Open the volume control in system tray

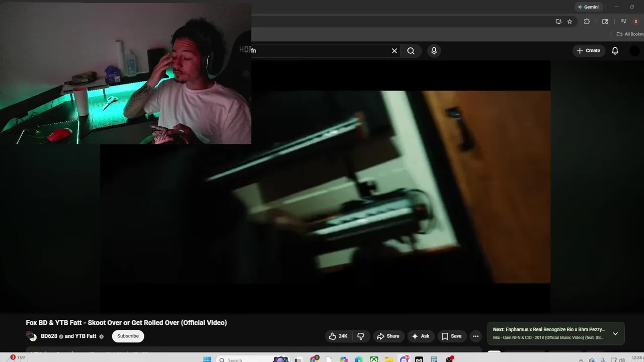tap(622, 359)
